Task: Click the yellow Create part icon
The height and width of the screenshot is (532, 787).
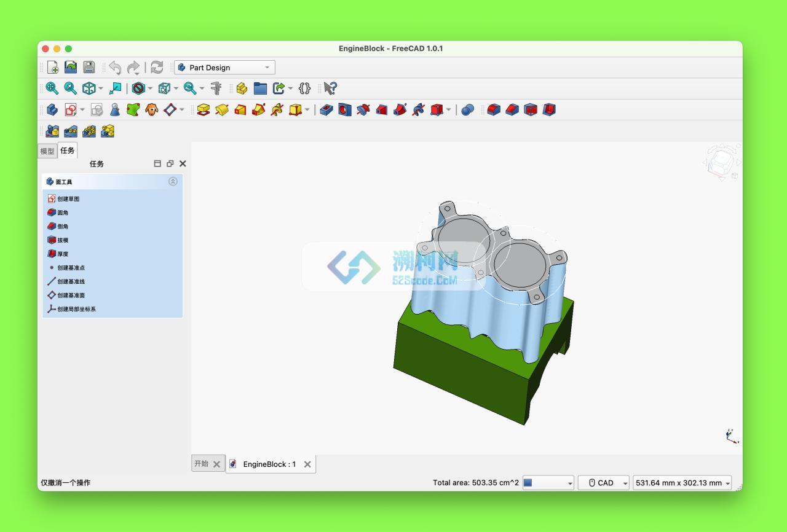Action: coord(242,88)
